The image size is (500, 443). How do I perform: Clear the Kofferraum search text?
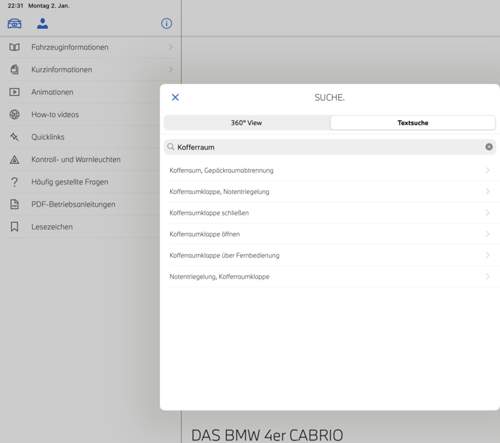point(489,147)
